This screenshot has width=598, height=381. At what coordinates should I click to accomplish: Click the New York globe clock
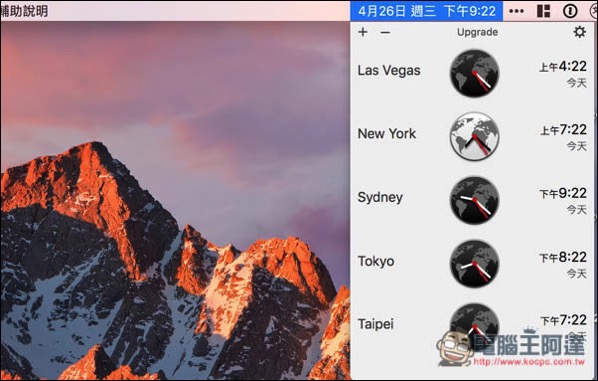click(474, 136)
